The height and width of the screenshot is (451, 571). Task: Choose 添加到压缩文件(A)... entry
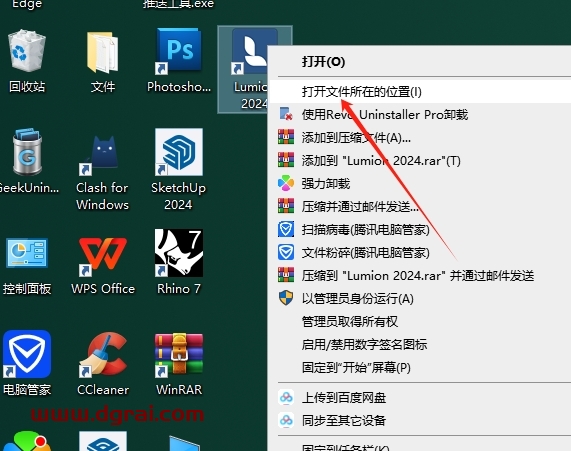click(x=419, y=138)
